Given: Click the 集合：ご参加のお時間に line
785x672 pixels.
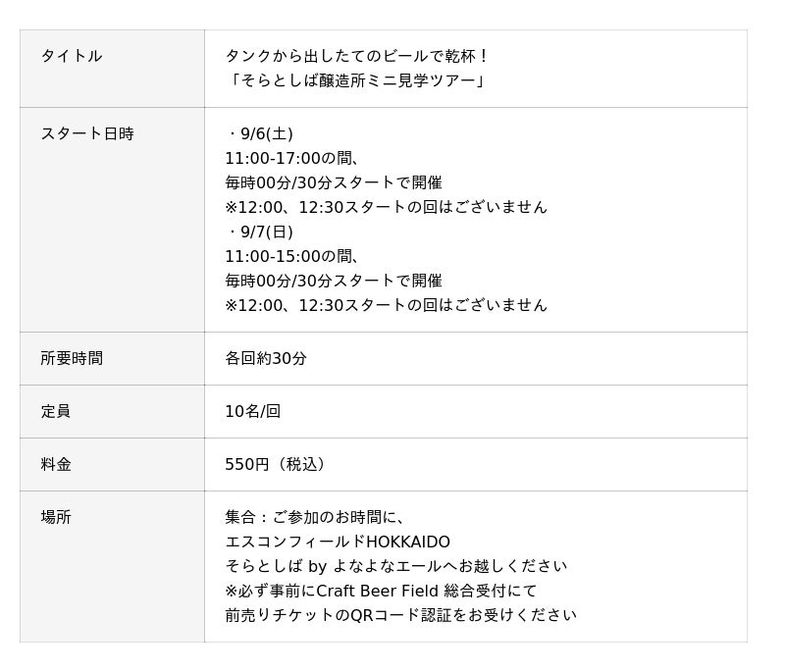Looking at the screenshot, I should (315, 517).
